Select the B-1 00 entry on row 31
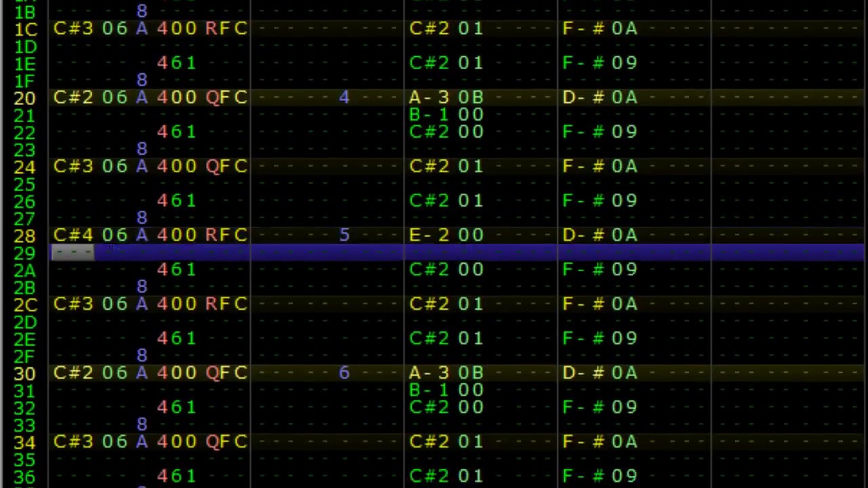This screenshot has width=868, height=488. pos(446,390)
